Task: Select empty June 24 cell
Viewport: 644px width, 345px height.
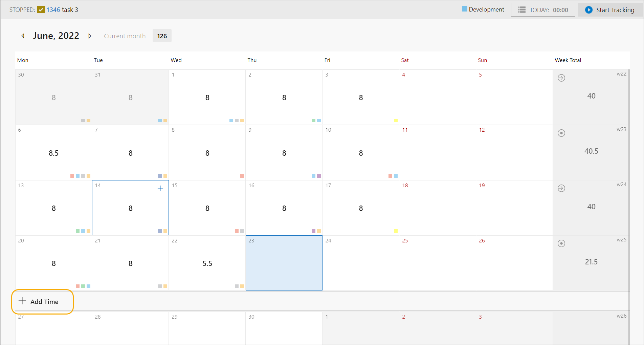Action: (x=361, y=263)
